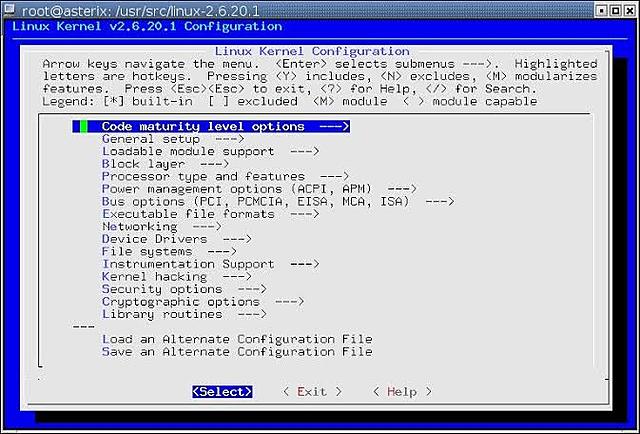Open the File systems submenu

(x=169, y=252)
